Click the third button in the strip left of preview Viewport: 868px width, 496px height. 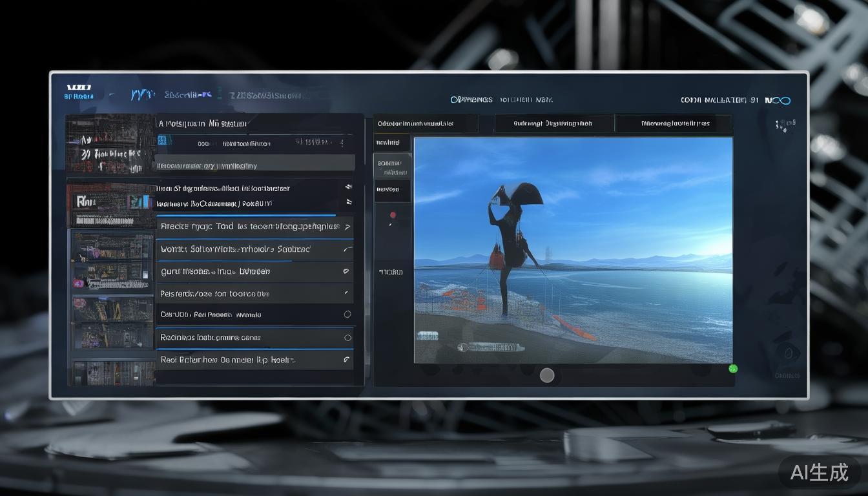(x=391, y=190)
